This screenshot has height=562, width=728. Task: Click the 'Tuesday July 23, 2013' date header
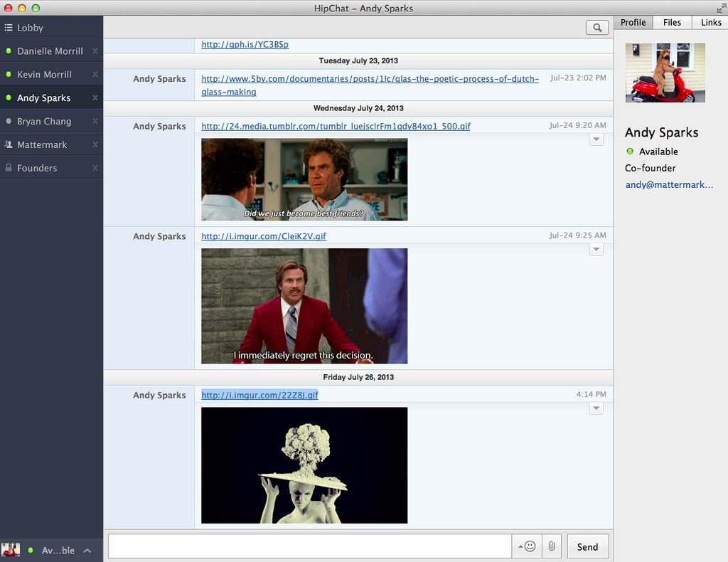(358, 61)
